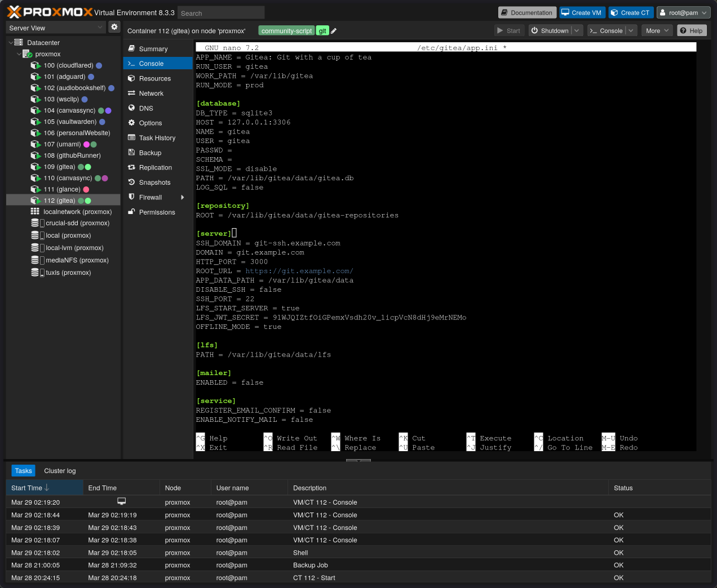This screenshot has height=588, width=717.
Task: Click the Snapshots history icon
Action: pos(131,182)
